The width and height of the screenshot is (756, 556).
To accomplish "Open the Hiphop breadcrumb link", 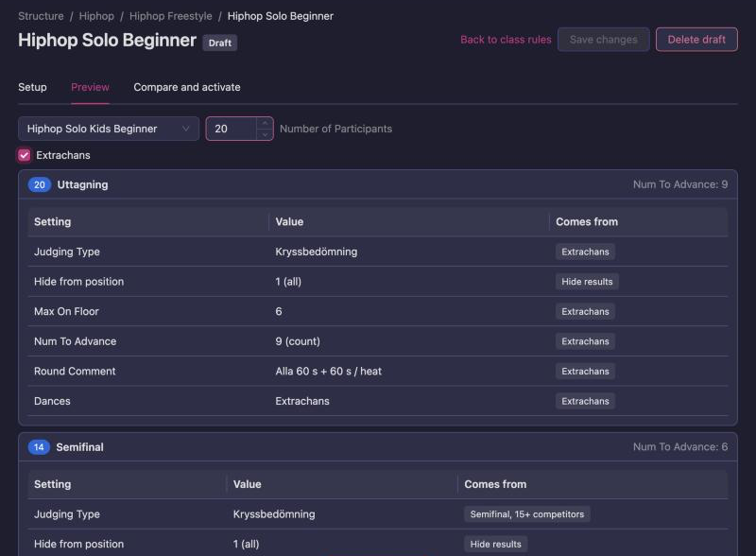I will 96,16.
